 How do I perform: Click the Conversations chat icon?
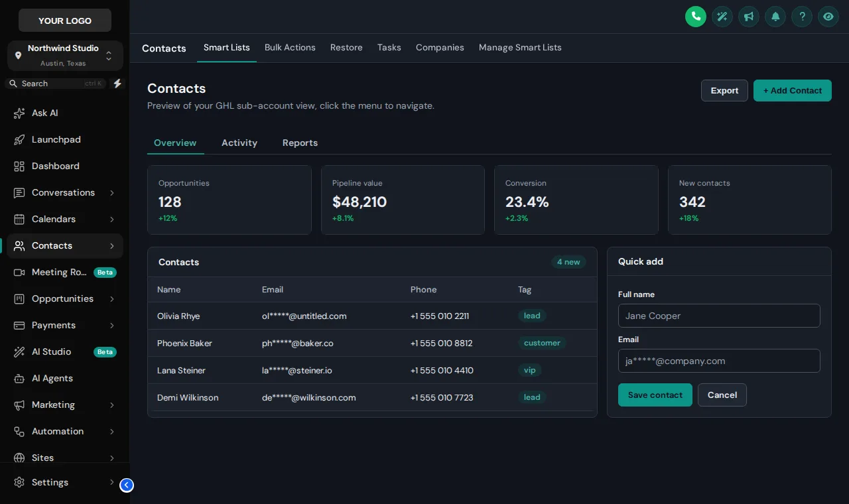pyautogui.click(x=19, y=193)
